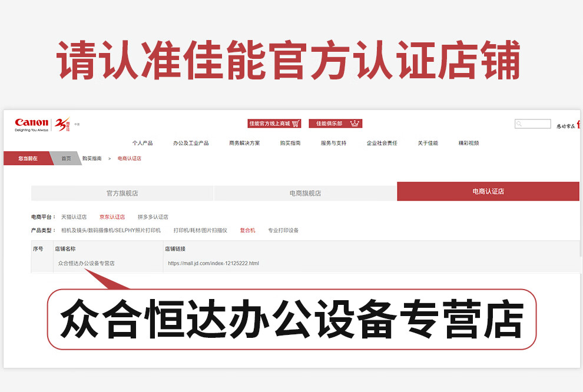Click the search magnifier icon
583x392 pixels.
[519, 124]
